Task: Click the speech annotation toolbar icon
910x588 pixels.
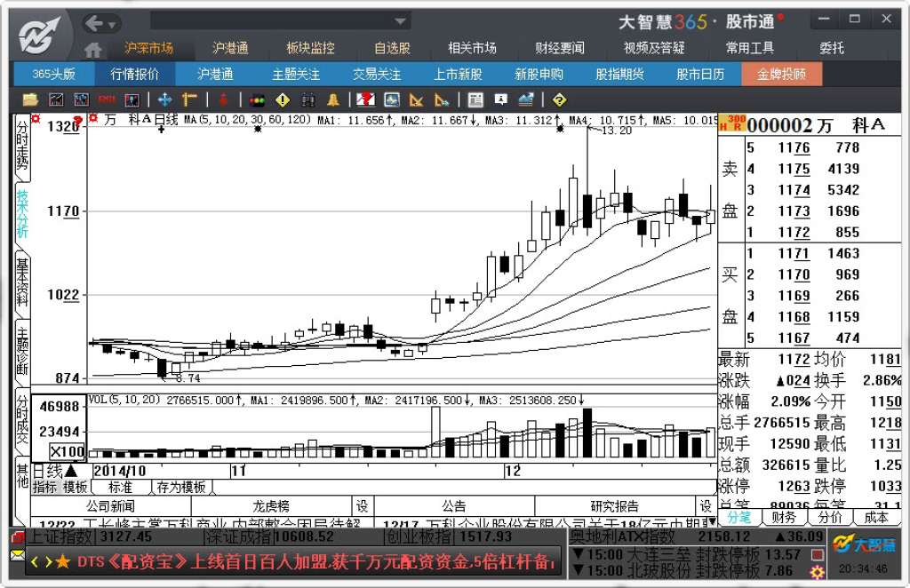Action: tap(501, 99)
